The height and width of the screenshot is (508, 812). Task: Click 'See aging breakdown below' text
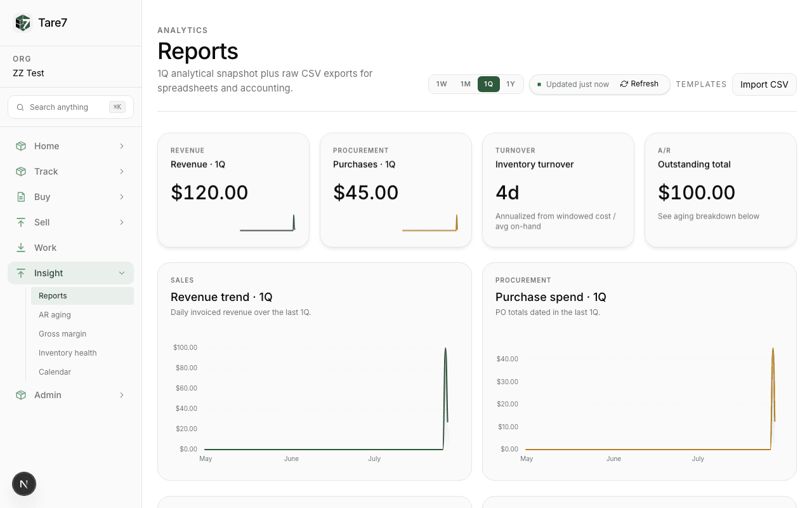[709, 217]
